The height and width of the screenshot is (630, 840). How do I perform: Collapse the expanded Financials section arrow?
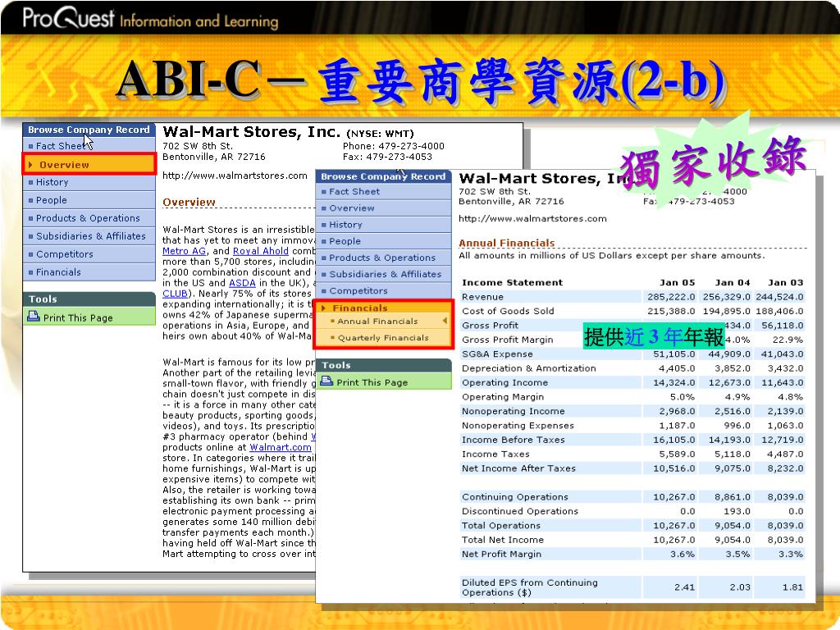tap(323, 308)
